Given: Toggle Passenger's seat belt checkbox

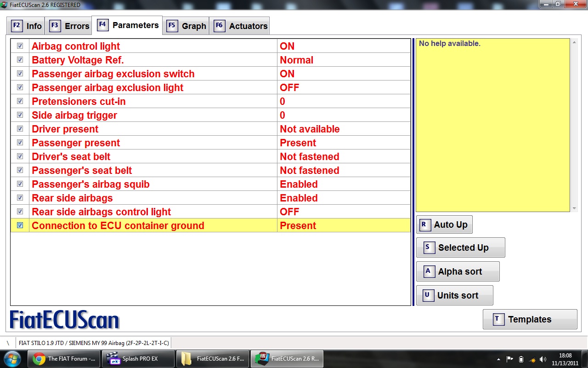Looking at the screenshot, I should pyautogui.click(x=20, y=170).
